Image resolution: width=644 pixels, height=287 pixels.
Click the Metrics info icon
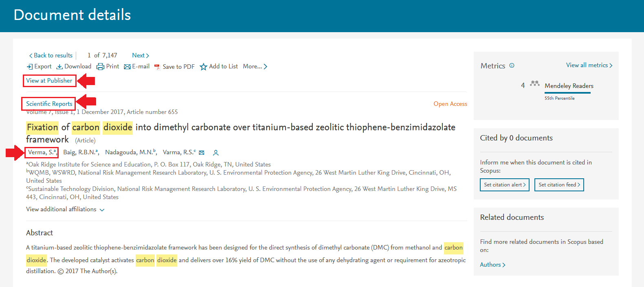[x=512, y=66]
